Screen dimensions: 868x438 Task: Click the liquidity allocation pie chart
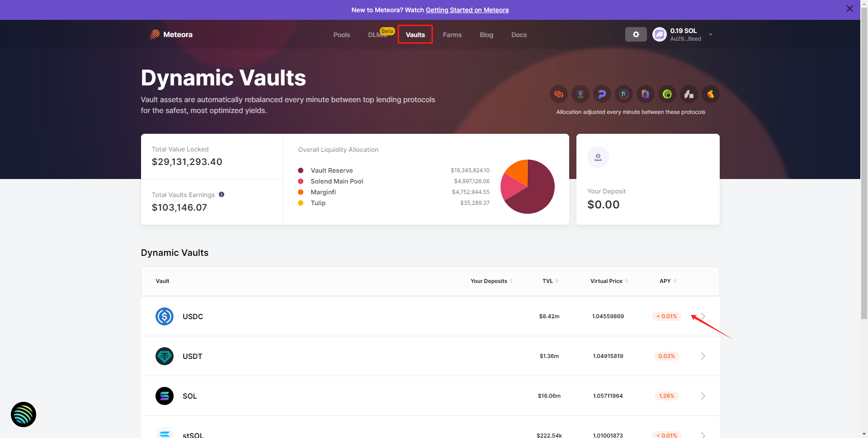528,187
